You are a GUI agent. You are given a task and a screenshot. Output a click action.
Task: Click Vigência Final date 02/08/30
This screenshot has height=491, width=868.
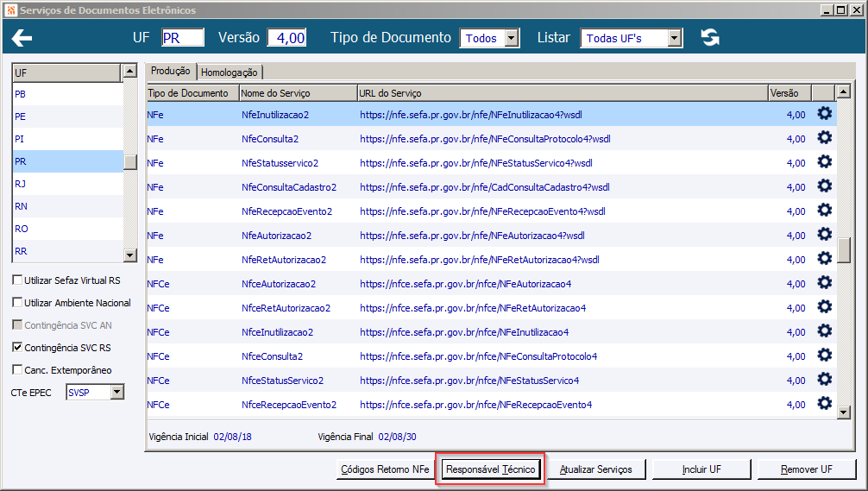click(398, 437)
